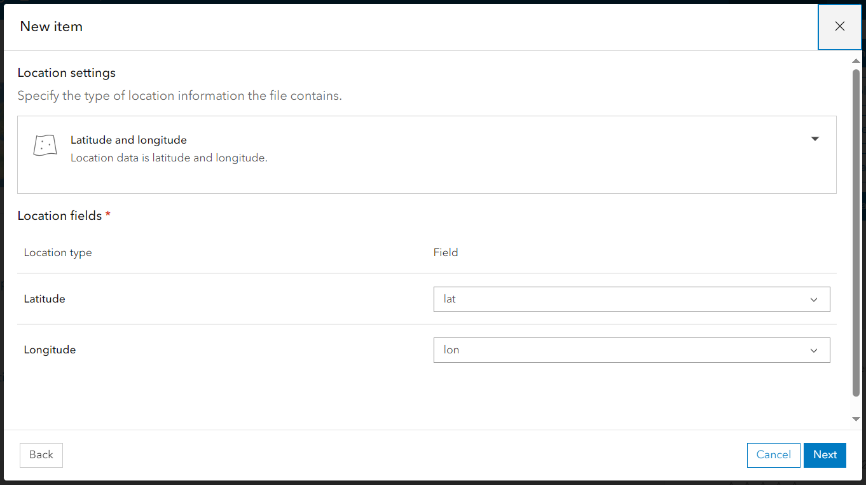The image size is (866, 504).
Task: Click the Latitude row label
Action: pos(45,299)
